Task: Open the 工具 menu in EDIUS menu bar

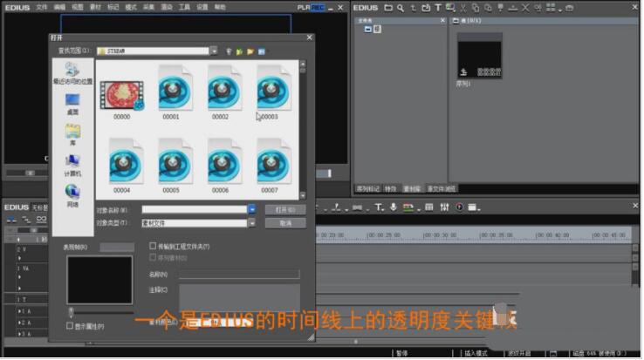Action: click(x=184, y=7)
